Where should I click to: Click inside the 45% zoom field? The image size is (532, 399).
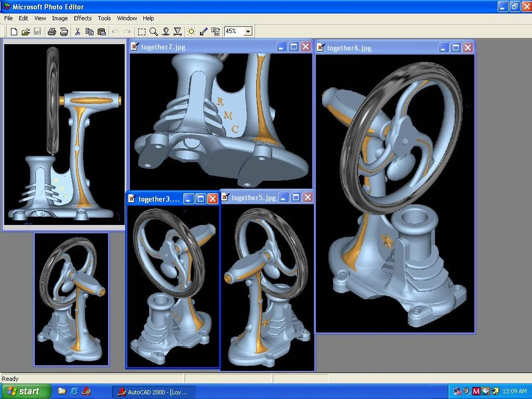tap(233, 32)
